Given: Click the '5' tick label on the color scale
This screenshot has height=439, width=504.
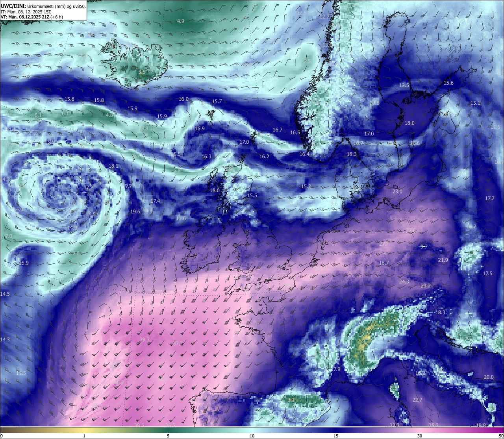Looking at the screenshot, I should pos(168,436).
